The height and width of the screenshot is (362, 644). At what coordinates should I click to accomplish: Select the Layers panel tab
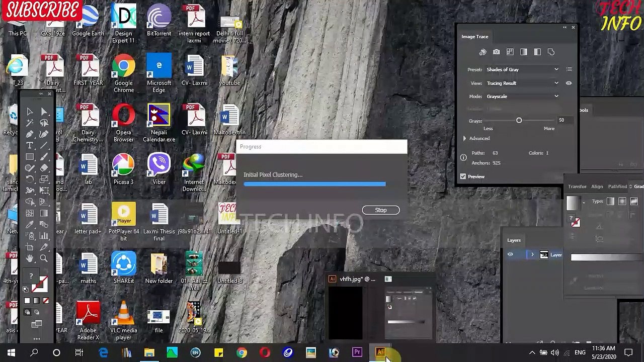[514, 240]
